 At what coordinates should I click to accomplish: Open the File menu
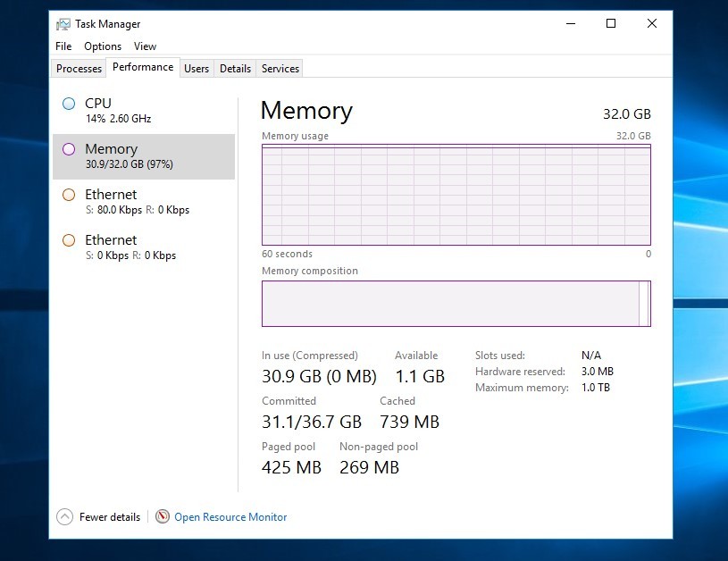tap(63, 46)
